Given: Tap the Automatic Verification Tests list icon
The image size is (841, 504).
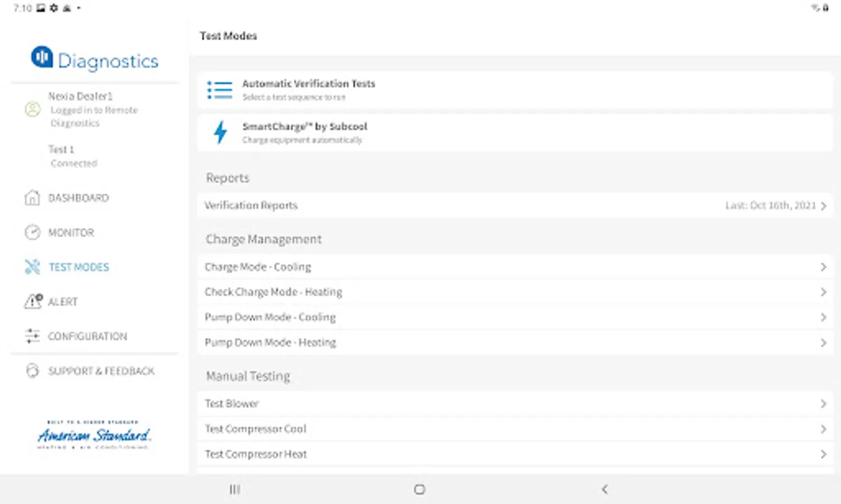Looking at the screenshot, I should pyautogui.click(x=220, y=90).
